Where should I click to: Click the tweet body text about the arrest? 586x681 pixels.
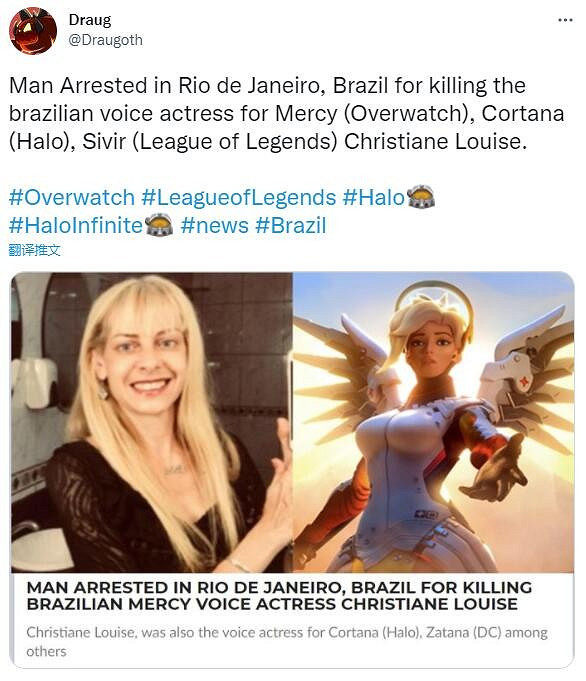tap(287, 113)
